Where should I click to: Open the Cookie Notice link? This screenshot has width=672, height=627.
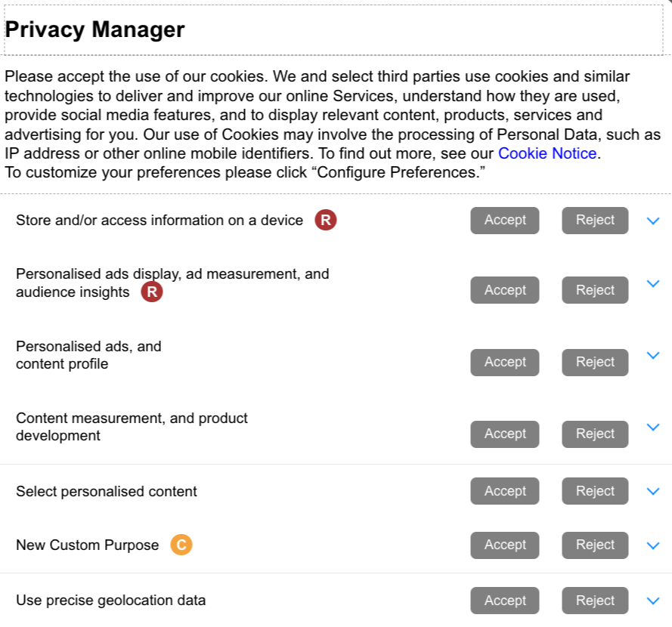click(547, 153)
